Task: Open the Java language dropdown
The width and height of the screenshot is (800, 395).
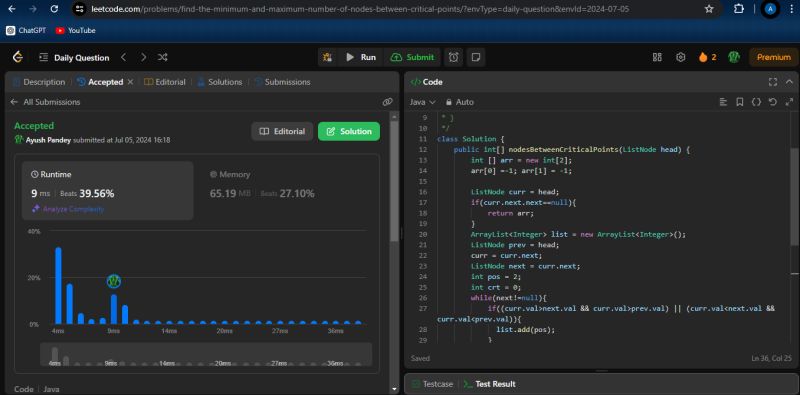Action: (x=422, y=102)
